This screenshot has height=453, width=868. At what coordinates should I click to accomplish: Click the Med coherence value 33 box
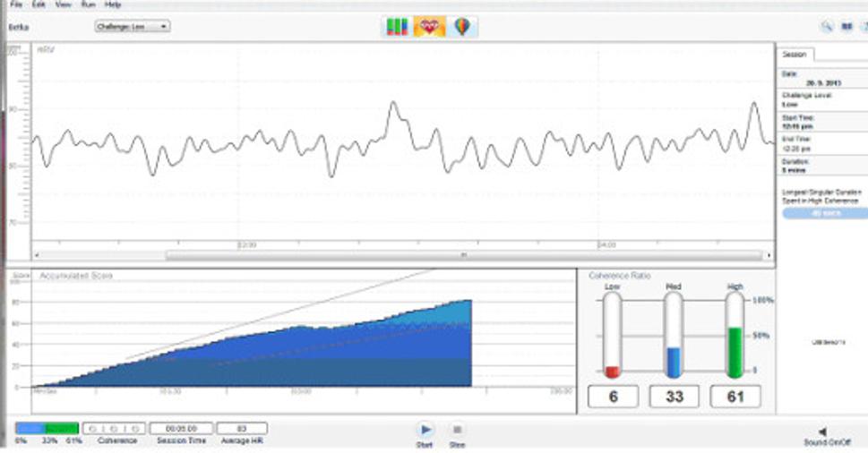pos(675,397)
